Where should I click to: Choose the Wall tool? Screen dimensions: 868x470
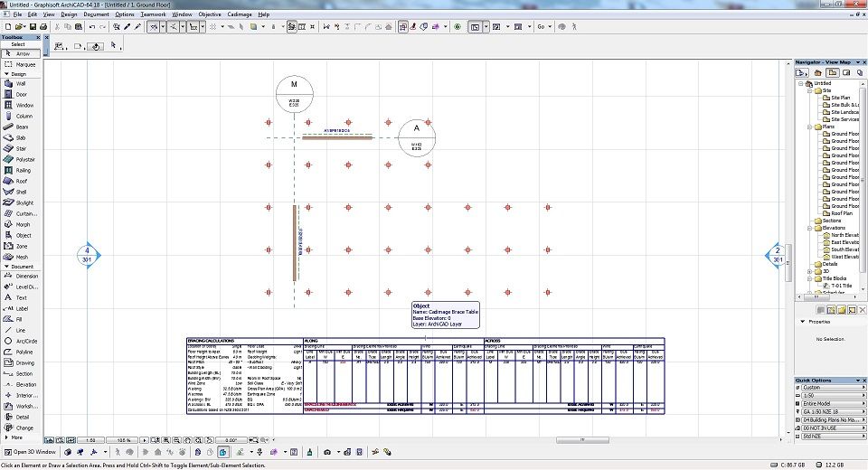click(x=21, y=83)
